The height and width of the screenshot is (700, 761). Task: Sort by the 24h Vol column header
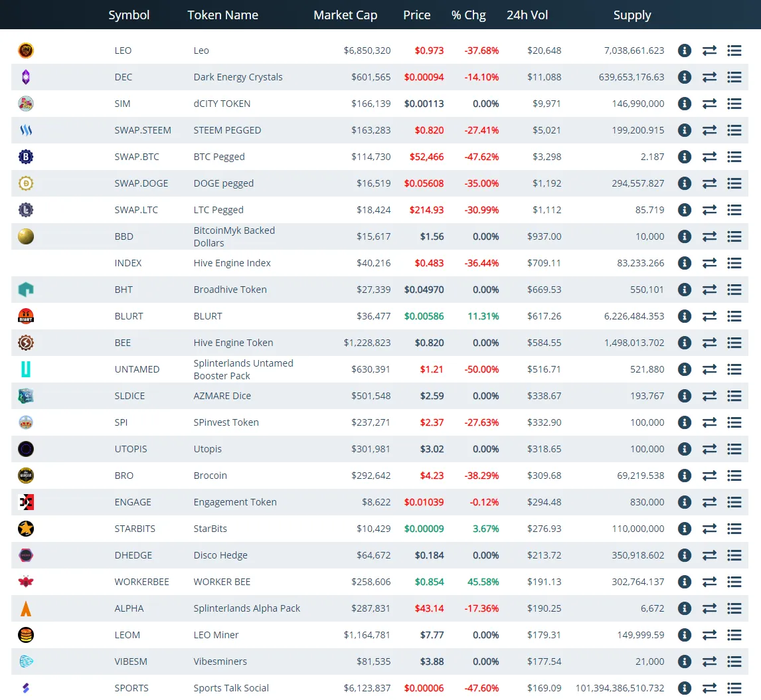[527, 15]
